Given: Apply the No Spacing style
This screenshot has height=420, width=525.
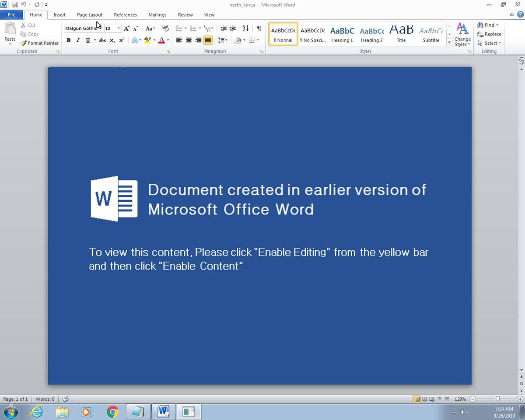Looking at the screenshot, I should point(312,35).
